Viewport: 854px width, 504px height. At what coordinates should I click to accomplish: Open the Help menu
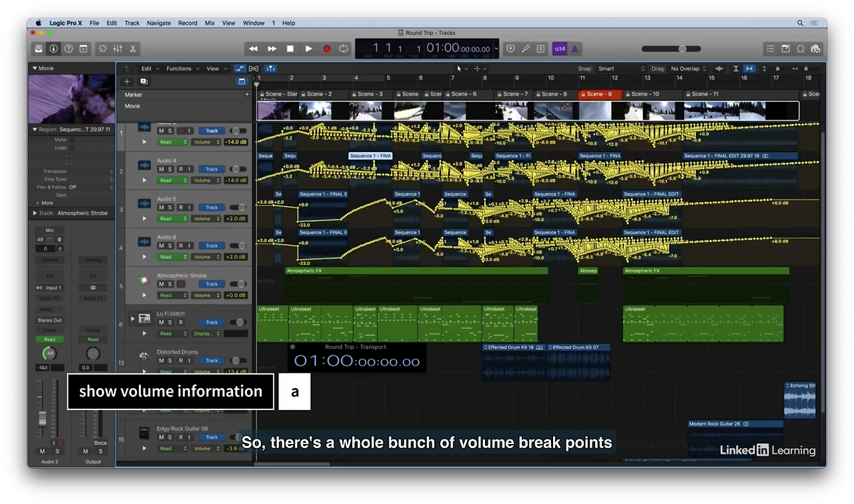tap(288, 23)
